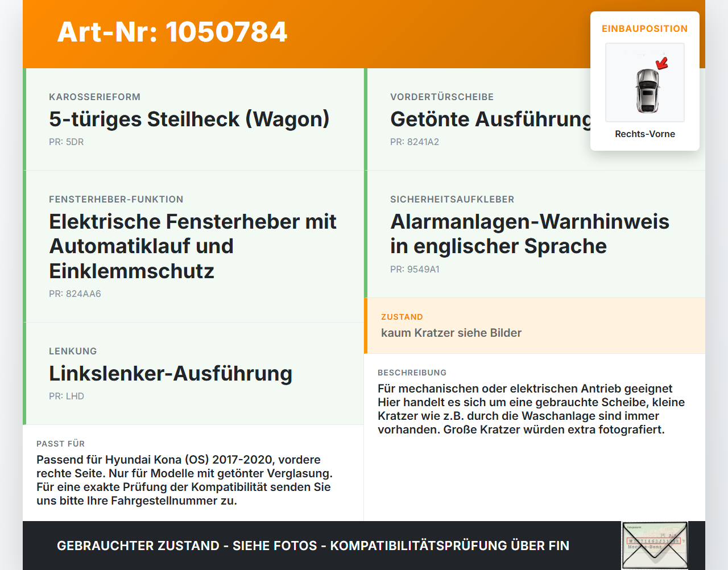Click the vehicle document image in footer
The height and width of the screenshot is (570, 728).
point(655,546)
